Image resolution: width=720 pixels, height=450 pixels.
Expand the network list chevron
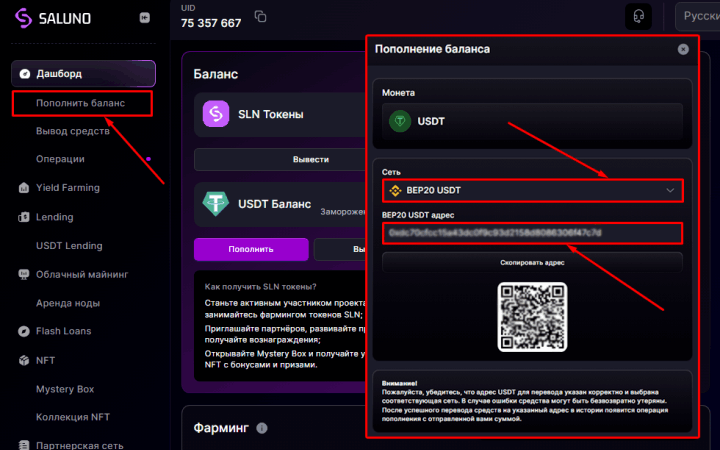670,191
